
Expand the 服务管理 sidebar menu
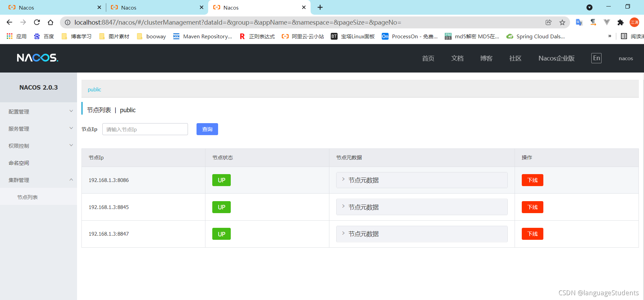(x=38, y=129)
